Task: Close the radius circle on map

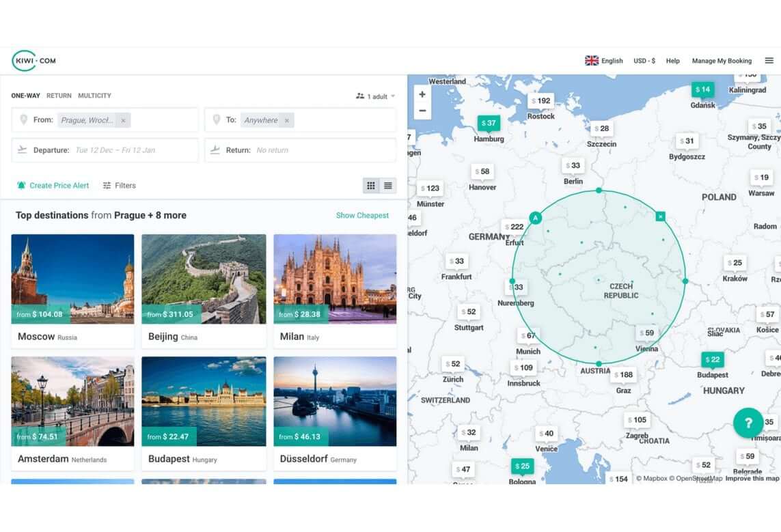Action: click(x=660, y=216)
